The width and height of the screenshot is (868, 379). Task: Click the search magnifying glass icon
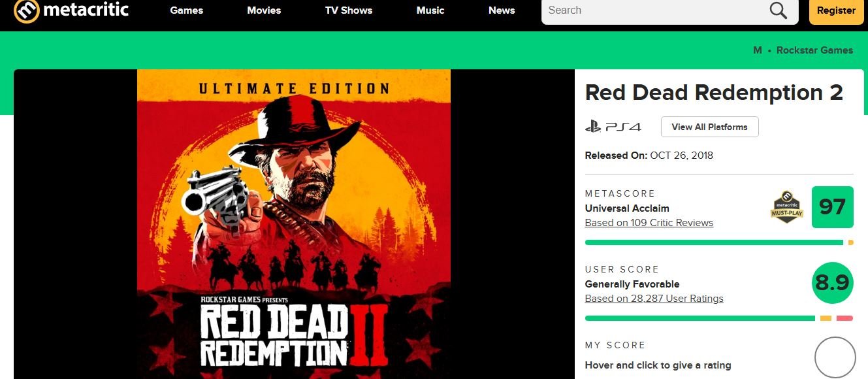click(x=778, y=10)
